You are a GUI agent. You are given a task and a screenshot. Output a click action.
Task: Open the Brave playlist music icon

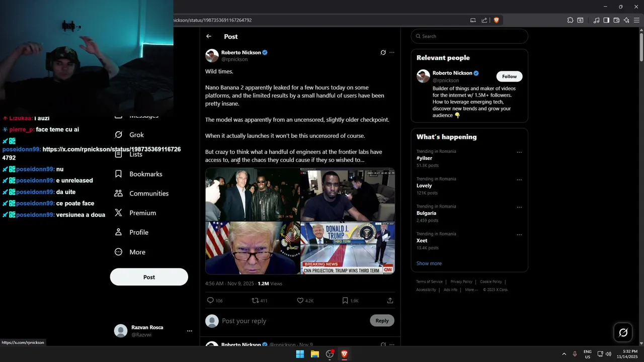coord(596,20)
